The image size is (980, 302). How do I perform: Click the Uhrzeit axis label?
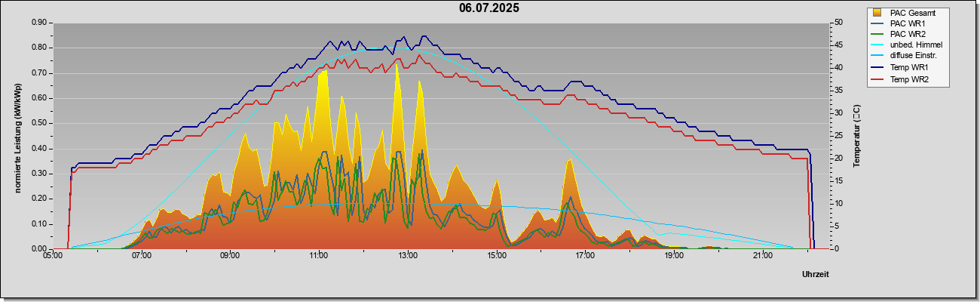[x=815, y=275]
